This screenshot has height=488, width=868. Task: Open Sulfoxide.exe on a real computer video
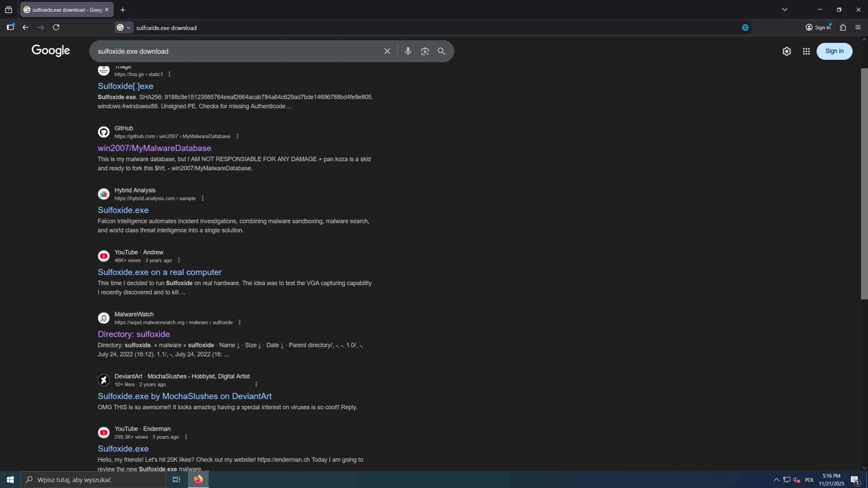tap(159, 272)
